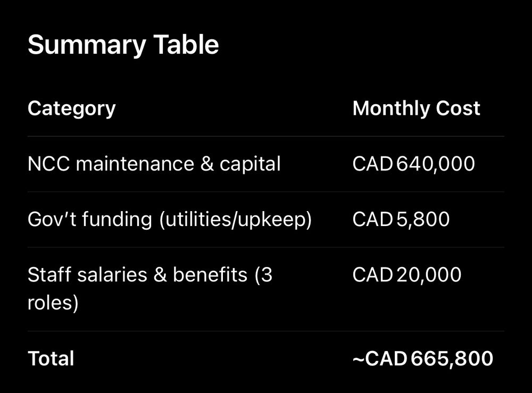Select the Category column header
Image resolution: width=532 pixels, height=393 pixels.
72,109
